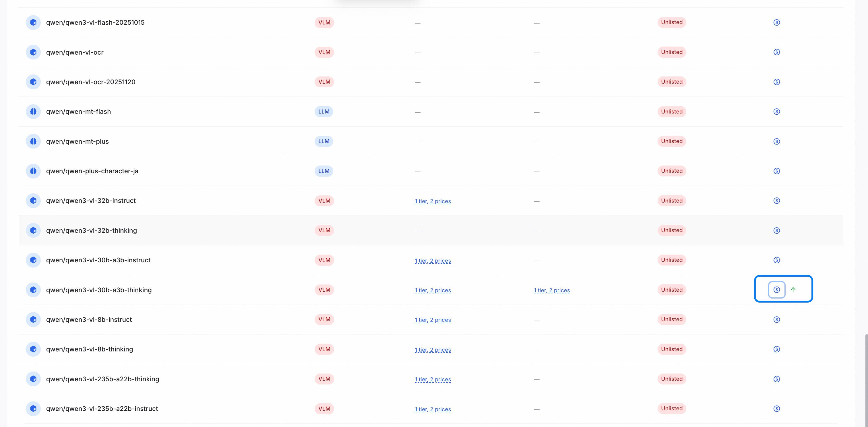
Task: Open '1 tier, 2 prices' for qwen3-vl-235b-a22b-thinking
Action: [433, 379]
